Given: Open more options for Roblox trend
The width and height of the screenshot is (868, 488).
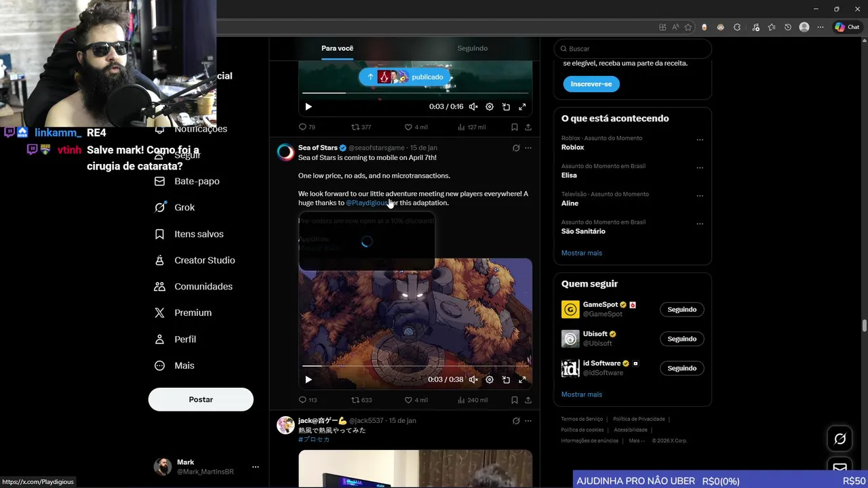Looking at the screenshot, I should point(700,140).
